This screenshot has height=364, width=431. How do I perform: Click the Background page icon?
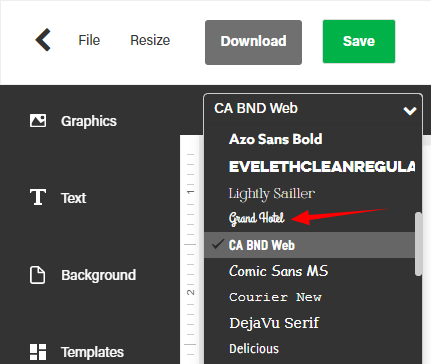click(x=37, y=275)
